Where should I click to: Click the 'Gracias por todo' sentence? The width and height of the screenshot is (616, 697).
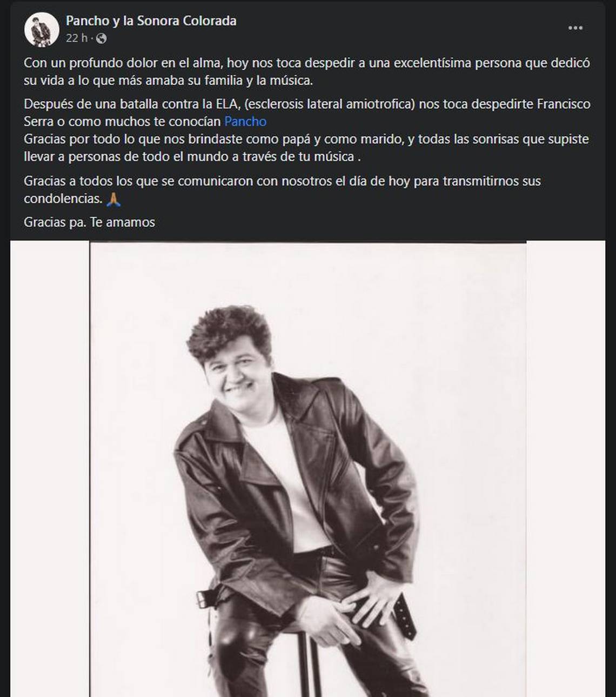(x=306, y=148)
